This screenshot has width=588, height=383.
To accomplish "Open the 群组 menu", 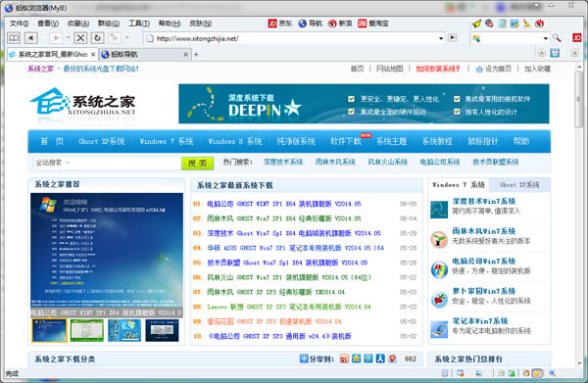I will tap(109, 24).
